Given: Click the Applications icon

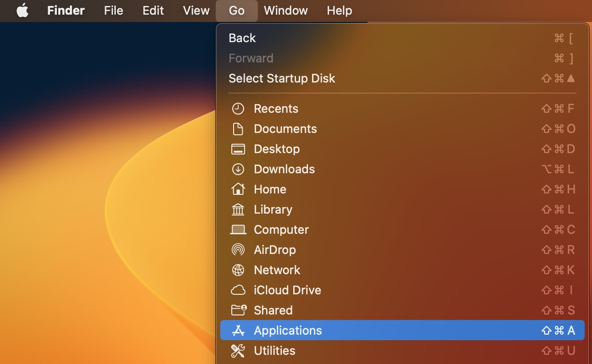Looking at the screenshot, I should [238, 331].
